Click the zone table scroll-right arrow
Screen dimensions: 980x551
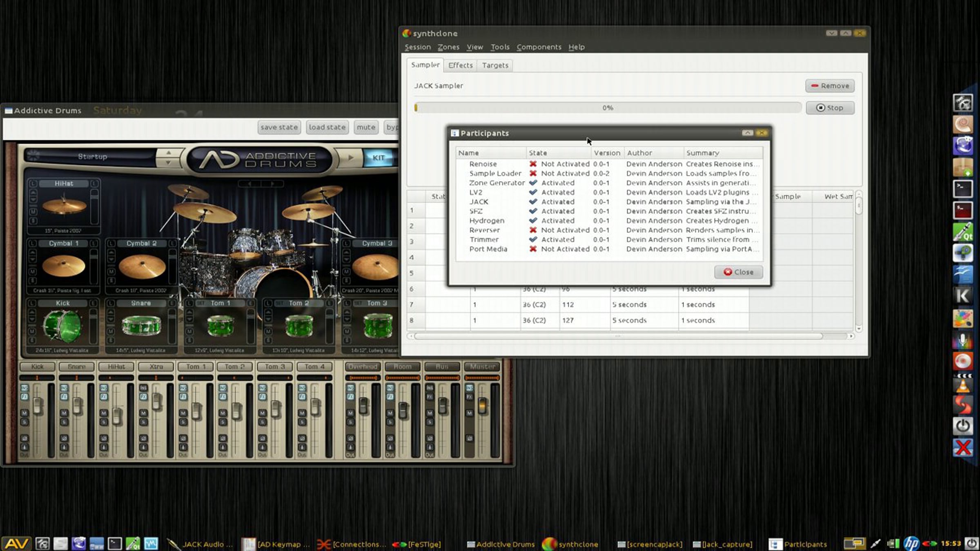851,336
